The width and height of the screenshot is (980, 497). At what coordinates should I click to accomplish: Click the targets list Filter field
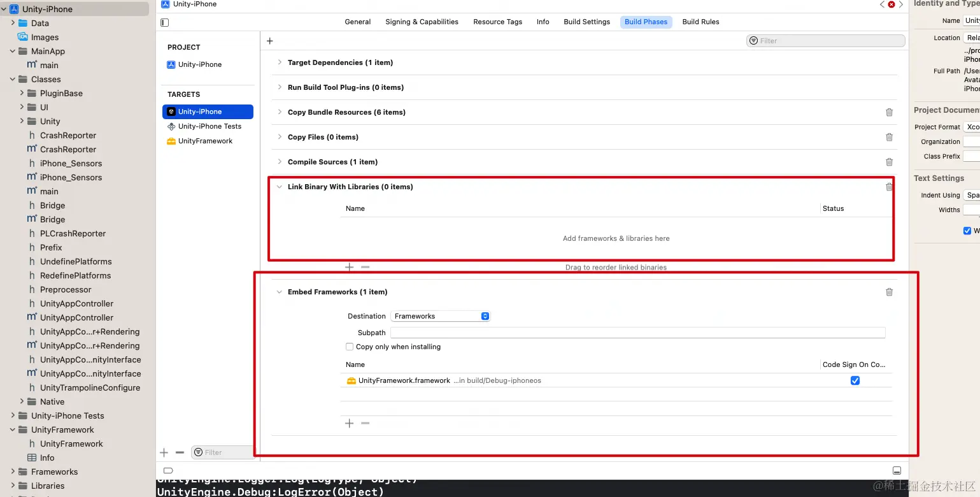pyautogui.click(x=222, y=452)
